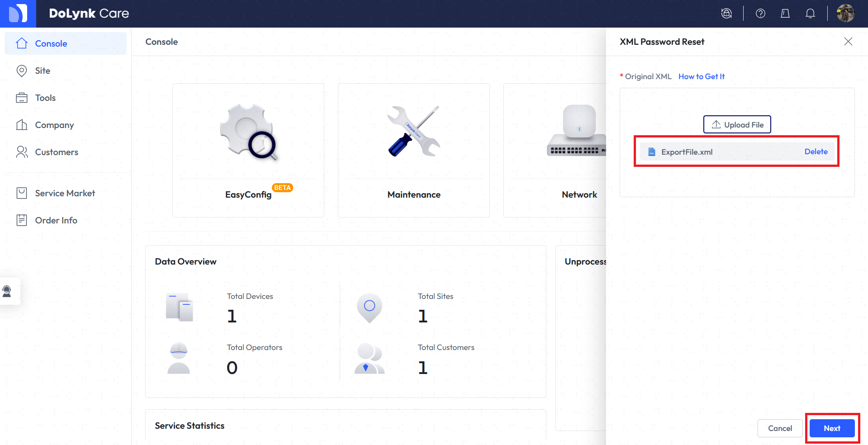The height and width of the screenshot is (445, 868).
Task: Click the Service Statistics heading
Action: click(190, 426)
